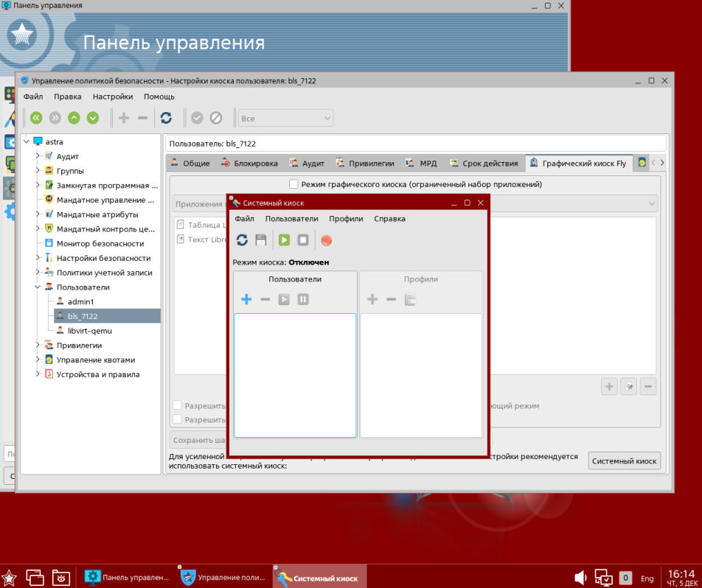Click the green down-arrow toolbar icon

coord(93,118)
